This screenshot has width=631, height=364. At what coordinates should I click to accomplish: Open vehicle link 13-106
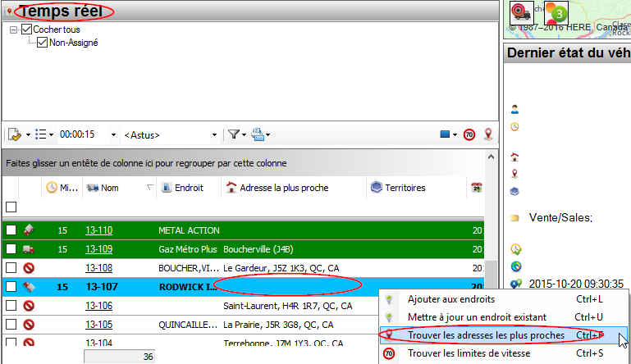coord(98,306)
